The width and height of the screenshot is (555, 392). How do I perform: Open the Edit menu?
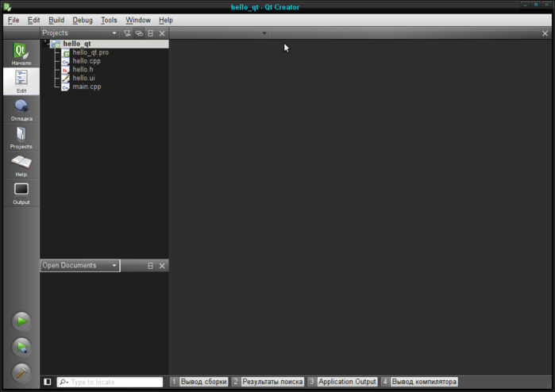point(34,20)
